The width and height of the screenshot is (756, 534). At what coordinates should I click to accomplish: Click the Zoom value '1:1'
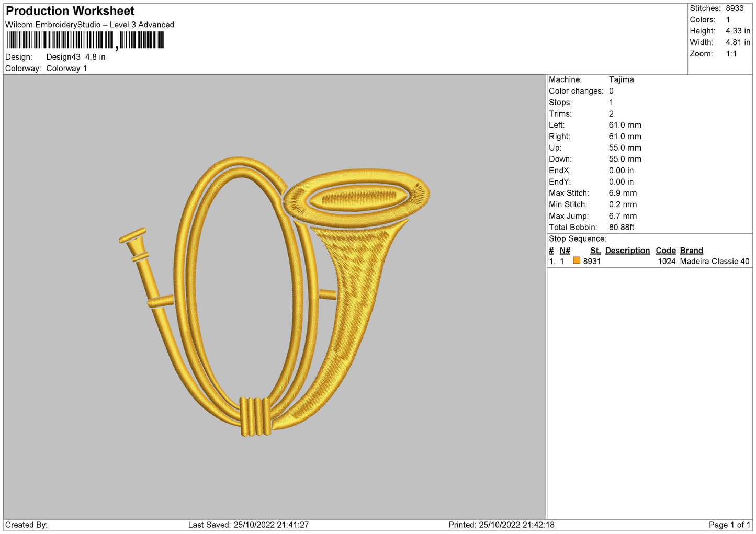point(731,54)
